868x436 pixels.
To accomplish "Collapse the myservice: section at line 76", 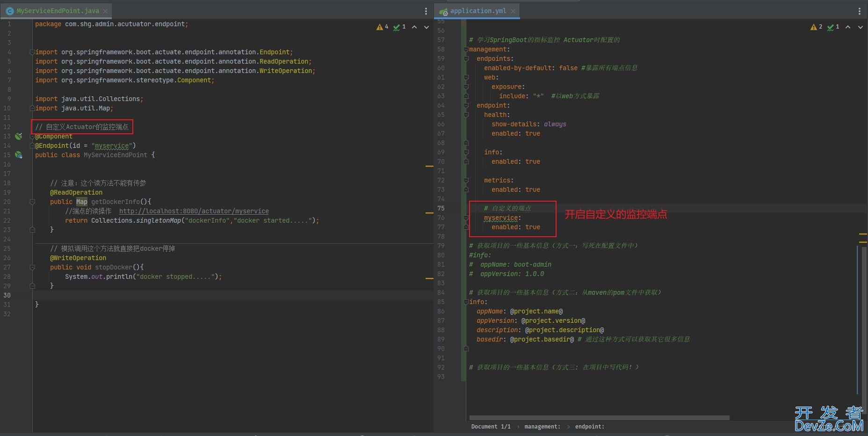I will click(466, 218).
